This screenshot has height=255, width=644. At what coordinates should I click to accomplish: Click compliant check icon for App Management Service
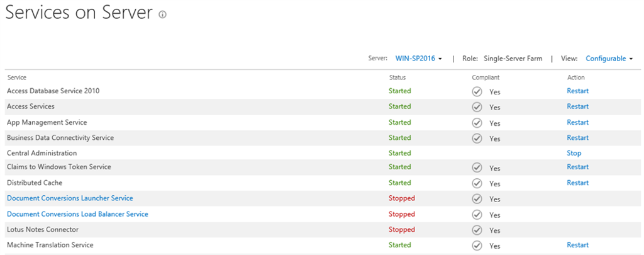pyautogui.click(x=477, y=123)
